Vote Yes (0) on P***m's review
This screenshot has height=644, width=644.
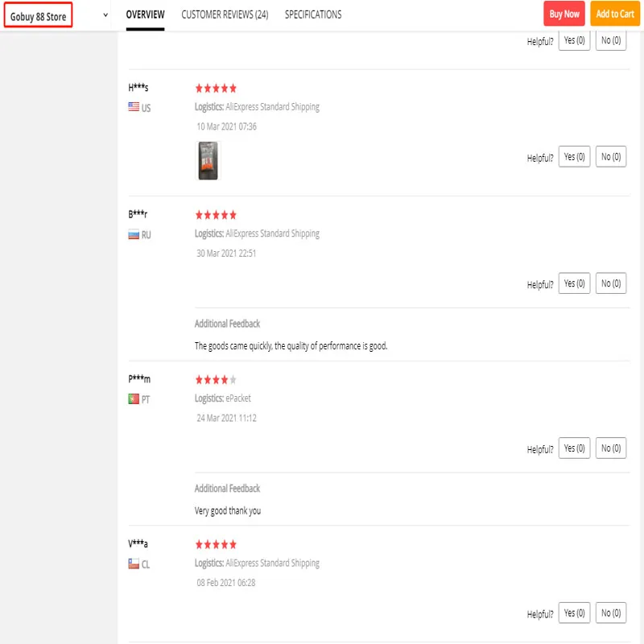tap(574, 448)
